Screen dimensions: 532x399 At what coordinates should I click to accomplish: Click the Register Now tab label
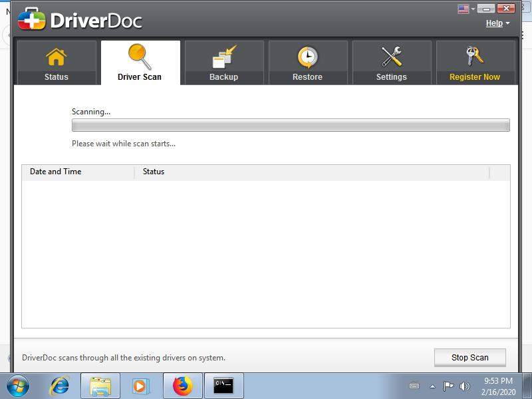click(x=475, y=77)
